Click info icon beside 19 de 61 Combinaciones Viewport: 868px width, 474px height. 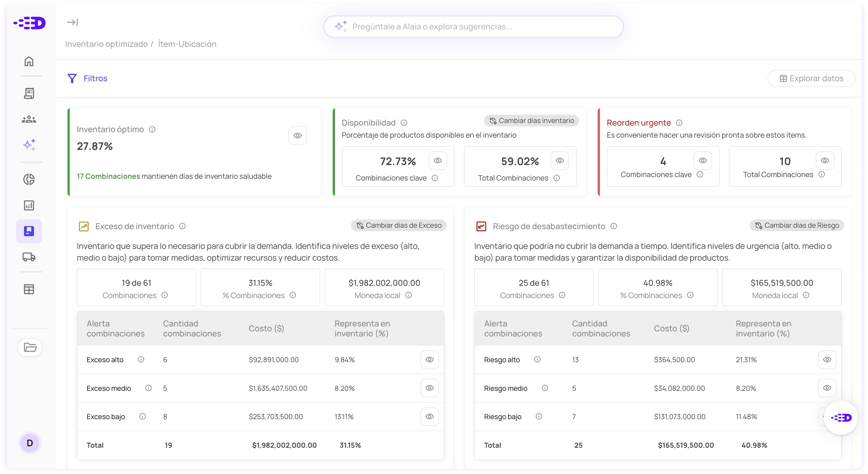click(x=164, y=295)
